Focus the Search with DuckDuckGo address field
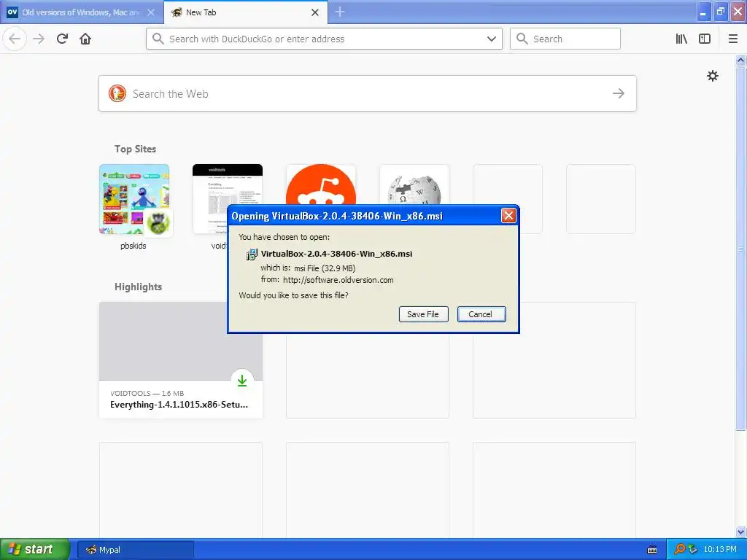 (324, 39)
